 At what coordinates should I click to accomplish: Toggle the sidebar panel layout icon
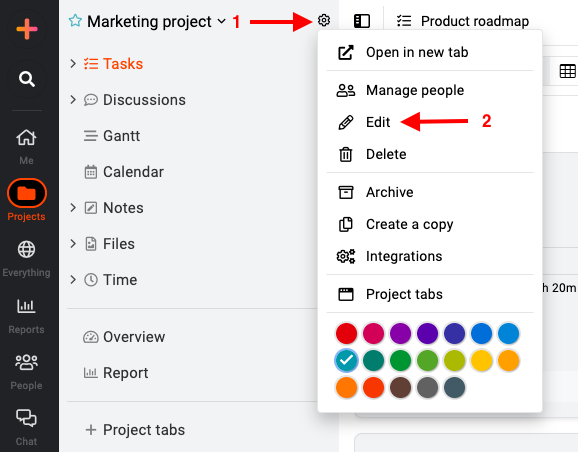362,21
